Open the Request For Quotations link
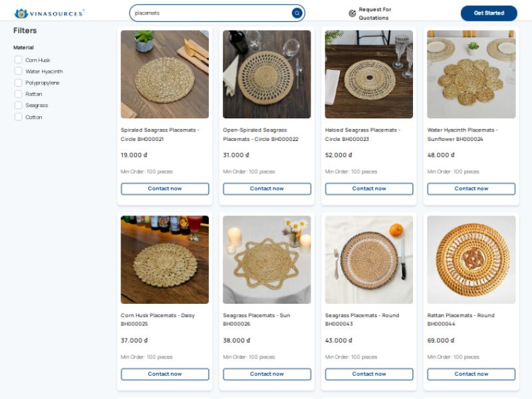The height and width of the screenshot is (399, 532). 375,13
